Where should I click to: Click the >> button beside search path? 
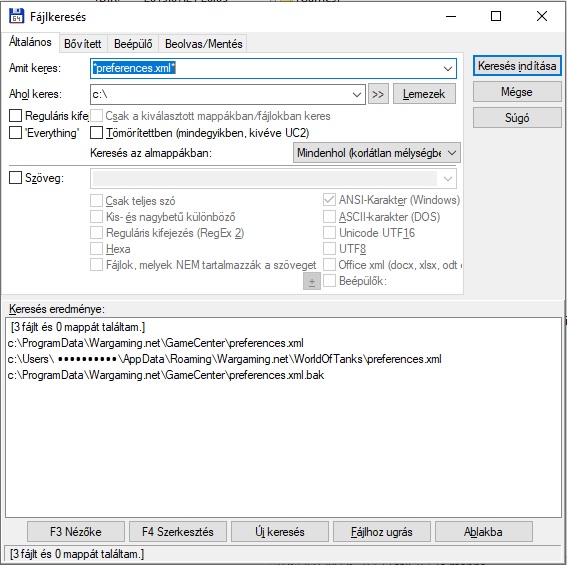[378, 94]
